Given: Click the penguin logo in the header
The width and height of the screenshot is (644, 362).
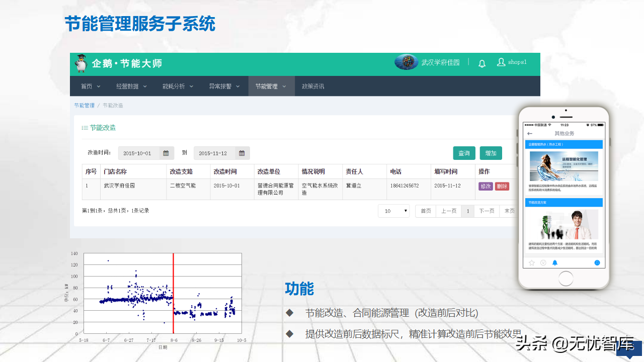Looking at the screenshot, I should tap(81, 63).
